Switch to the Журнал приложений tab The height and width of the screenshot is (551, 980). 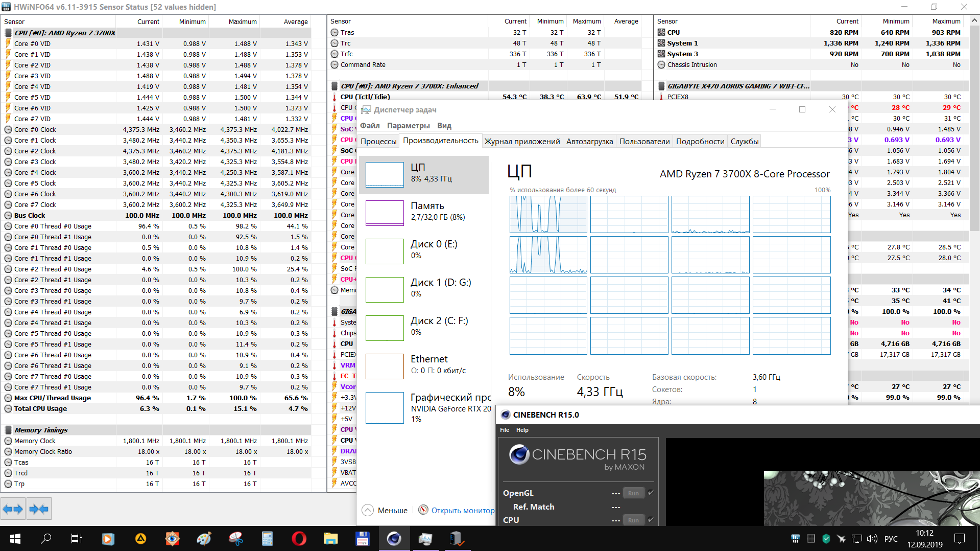tap(522, 142)
